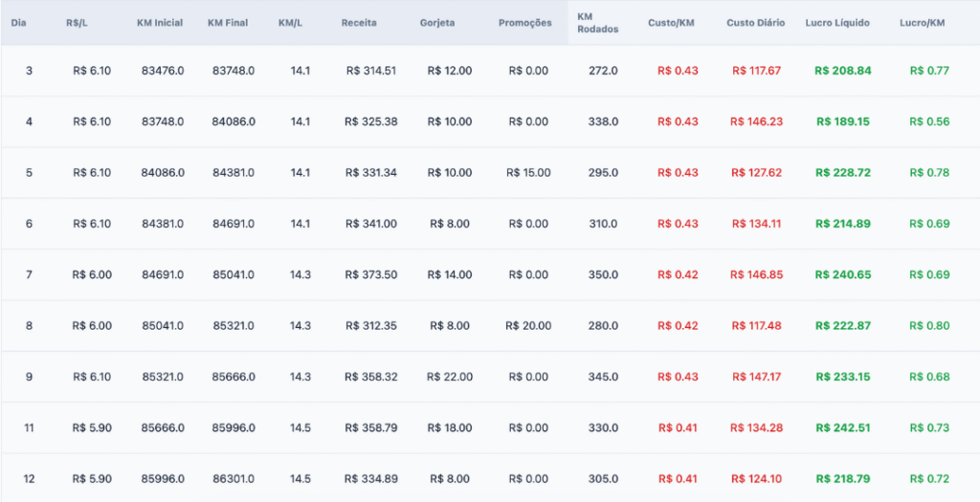The width and height of the screenshot is (980, 502).
Task: Click the 'KM Final' column header
Action: (228, 22)
